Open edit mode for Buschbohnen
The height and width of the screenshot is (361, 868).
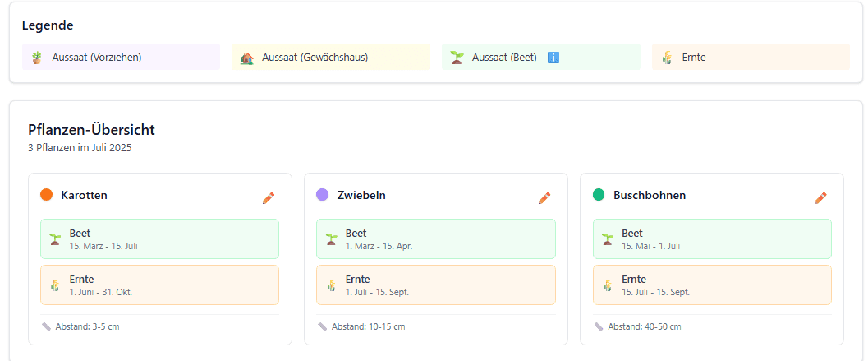tap(820, 197)
